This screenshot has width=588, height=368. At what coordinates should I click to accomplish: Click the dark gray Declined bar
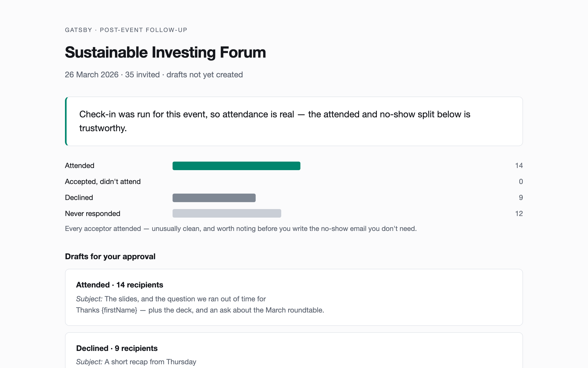214,198
